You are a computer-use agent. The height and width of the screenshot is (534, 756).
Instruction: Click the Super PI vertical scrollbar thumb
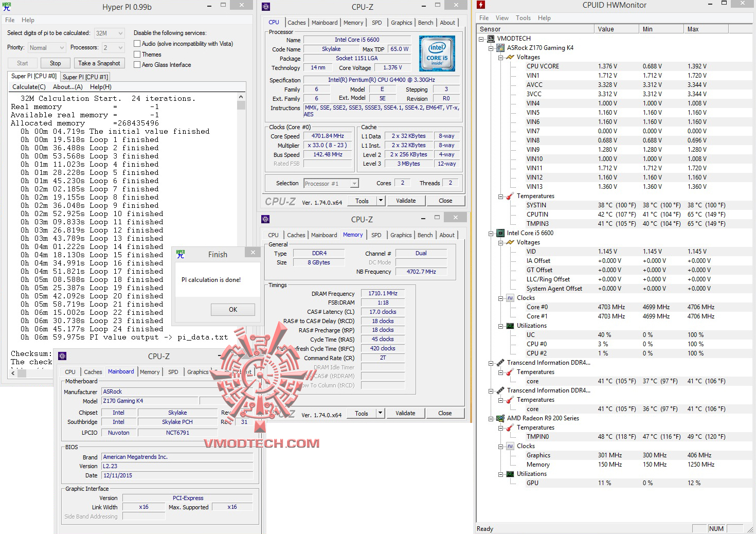pos(241,105)
